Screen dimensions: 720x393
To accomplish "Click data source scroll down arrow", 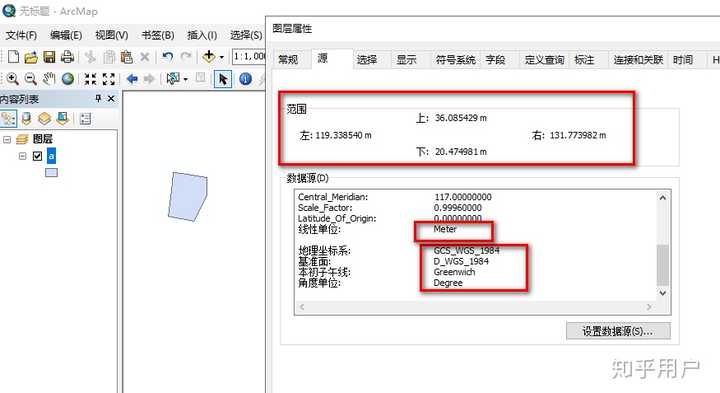I will pyautogui.click(x=663, y=293).
